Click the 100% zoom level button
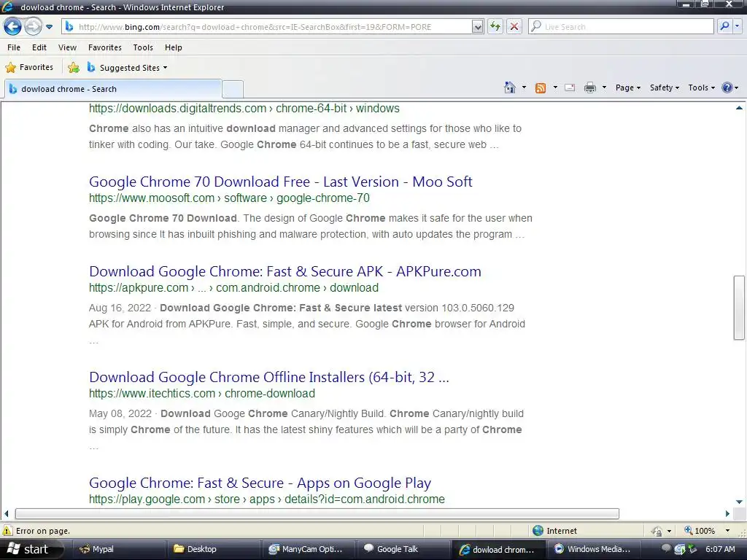Viewport: 747px width, 560px height. pyautogui.click(x=700, y=531)
